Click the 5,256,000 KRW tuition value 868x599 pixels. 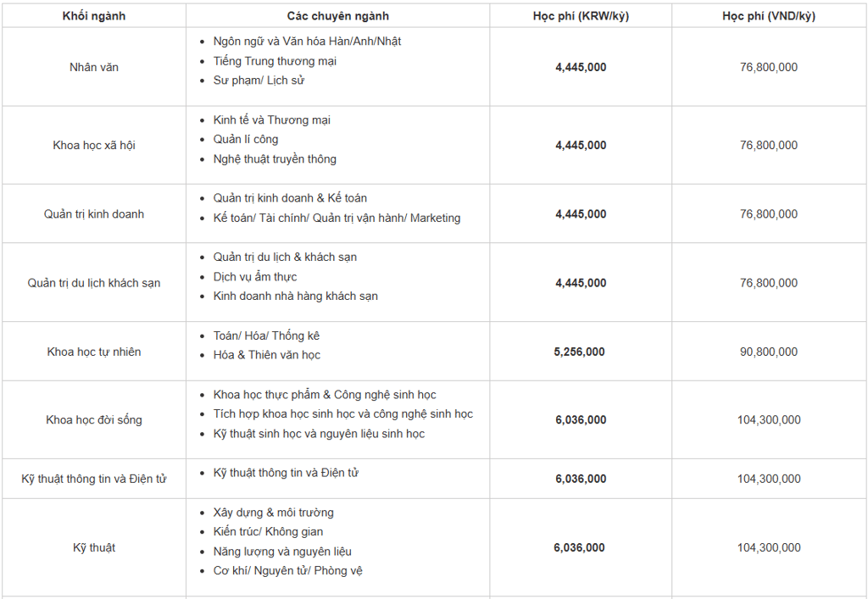point(581,352)
